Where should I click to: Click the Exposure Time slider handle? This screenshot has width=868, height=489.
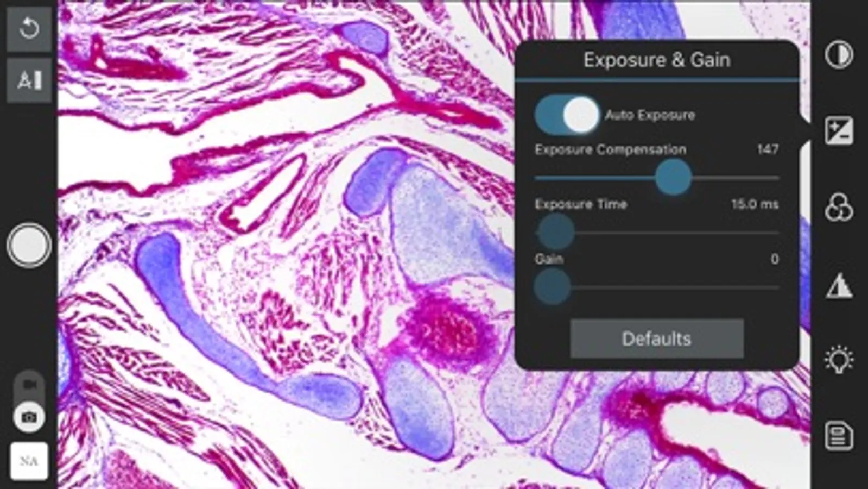(x=555, y=232)
